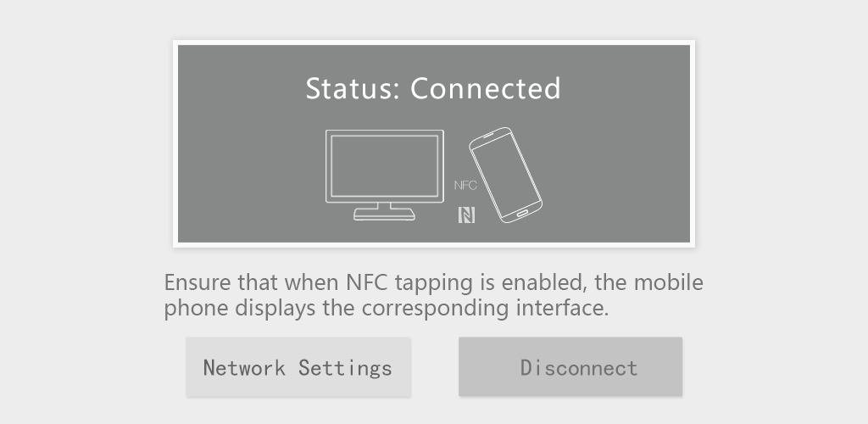Click the word "Settings" on the left button

coord(345,367)
